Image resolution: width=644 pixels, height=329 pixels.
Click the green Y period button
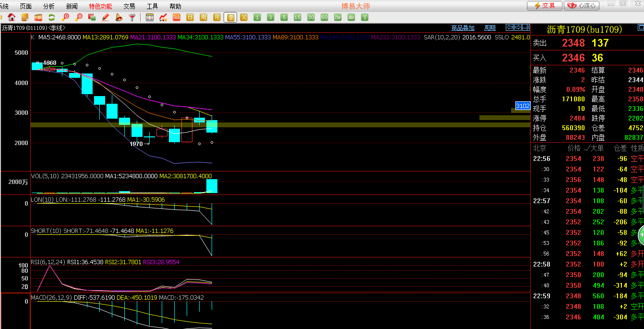tap(365, 17)
